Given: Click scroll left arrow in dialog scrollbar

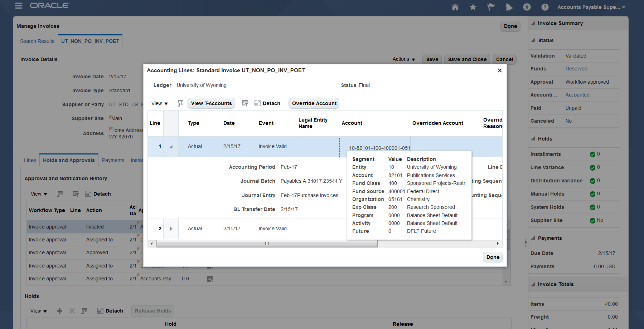Looking at the screenshot, I should (152, 244).
